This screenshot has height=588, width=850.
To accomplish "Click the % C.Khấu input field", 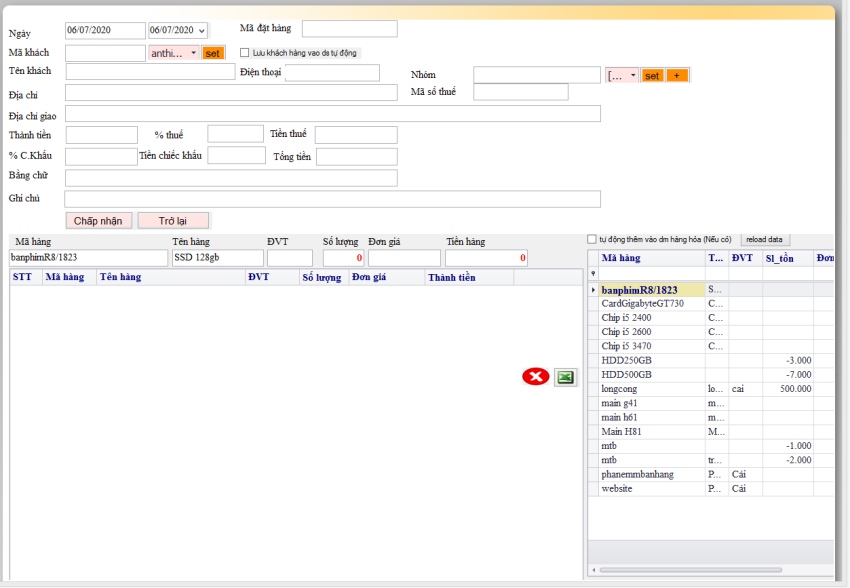I will 101,157.
